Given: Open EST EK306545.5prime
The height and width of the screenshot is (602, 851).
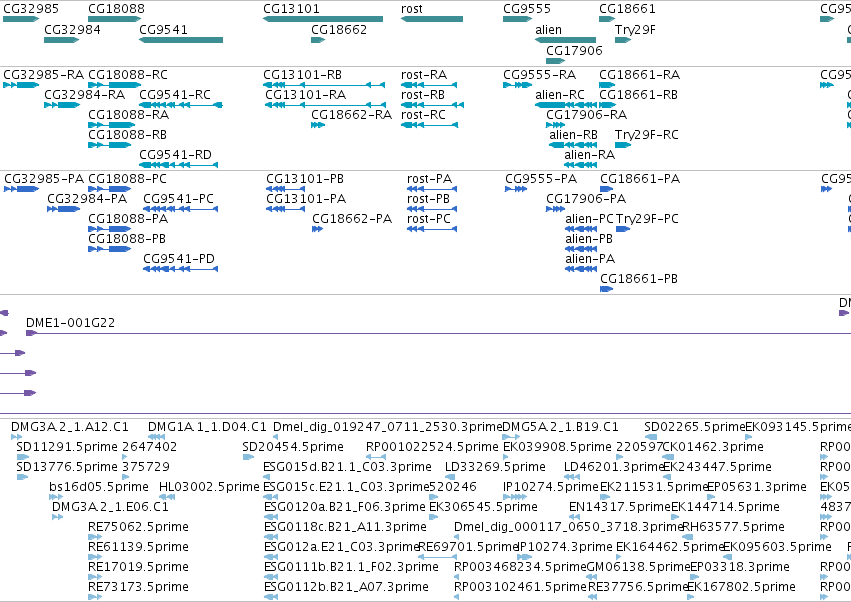Looking at the screenshot, I should coord(483,506).
